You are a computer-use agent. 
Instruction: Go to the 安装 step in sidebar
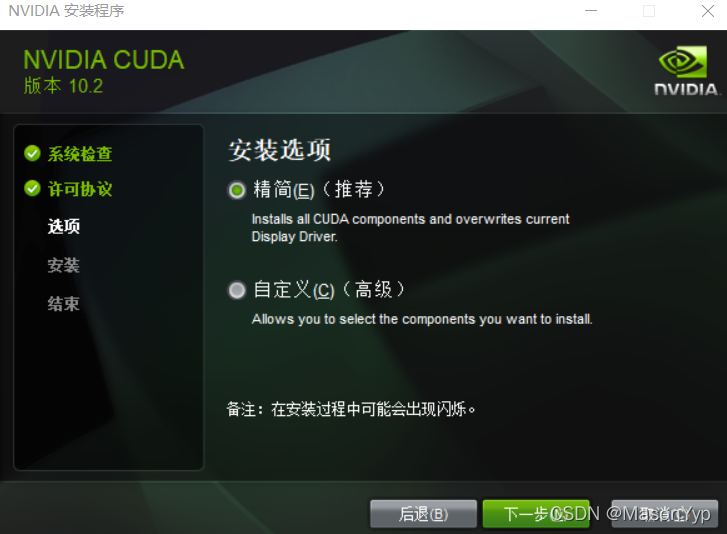64,266
